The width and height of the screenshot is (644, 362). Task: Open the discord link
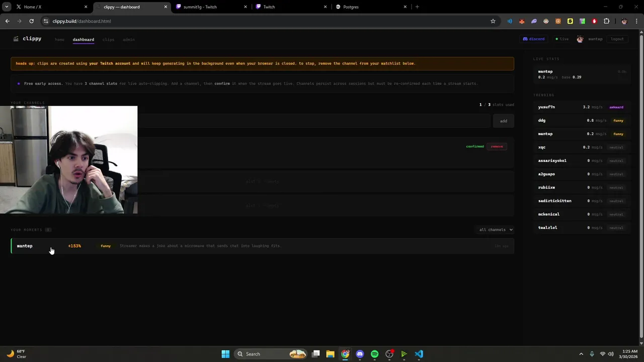[x=534, y=39]
